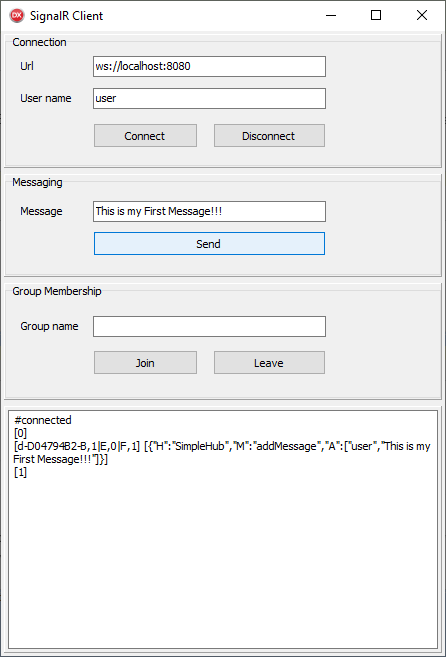Click the Group name label
The height and width of the screenshot is (657, 446).
49,326
